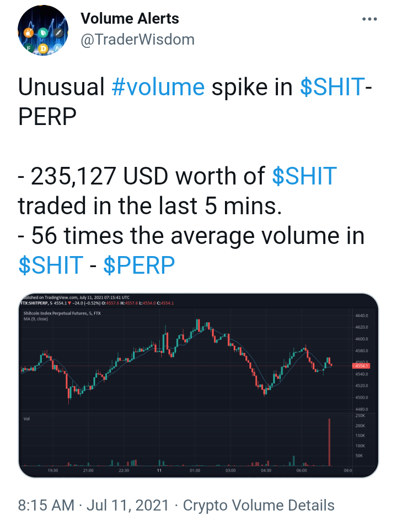
Task: Open the Crypto Volume Details source link
Action: pos(259,505)
